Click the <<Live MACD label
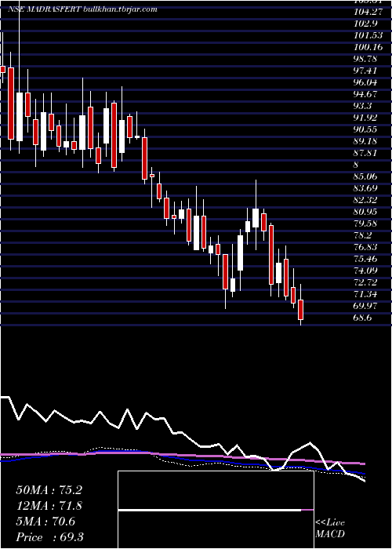392x549 pixels. click(x=330, y=529)
